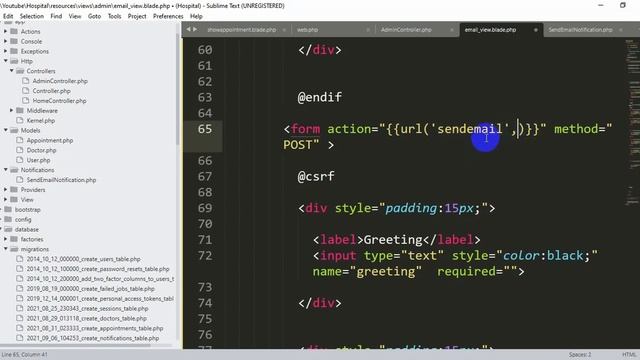Click the previous tab left arrow
640x360 pixels.
click(x=188, y=29)
